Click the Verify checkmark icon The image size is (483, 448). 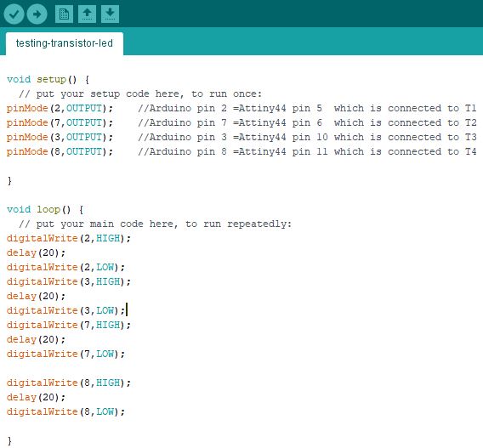click(14, 14)
